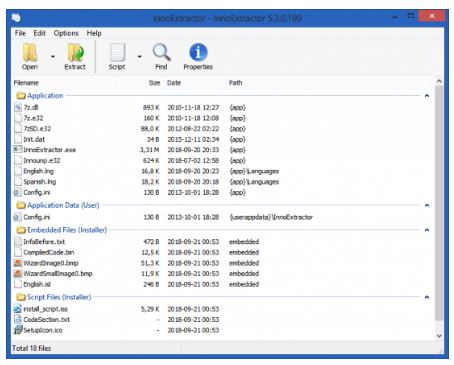Collapse the Embedded Files (Installer) group chevron
This screenshot has width=454, height=365.
[x=427, y=230]
